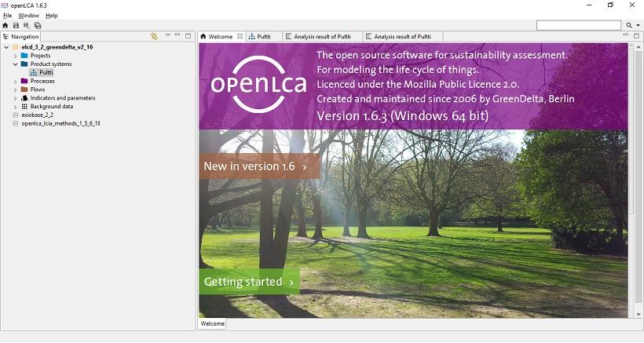Click the openLCA logo on the welcome page

point(258,85)
